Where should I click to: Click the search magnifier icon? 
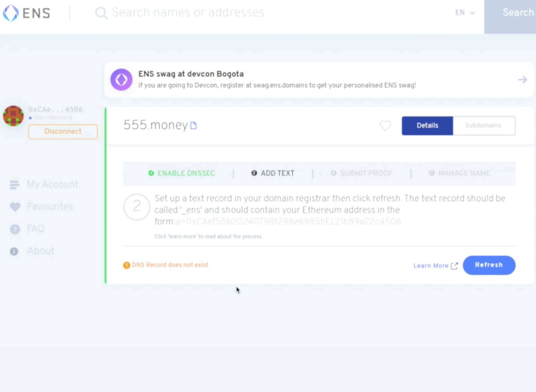tap(101, 13)
